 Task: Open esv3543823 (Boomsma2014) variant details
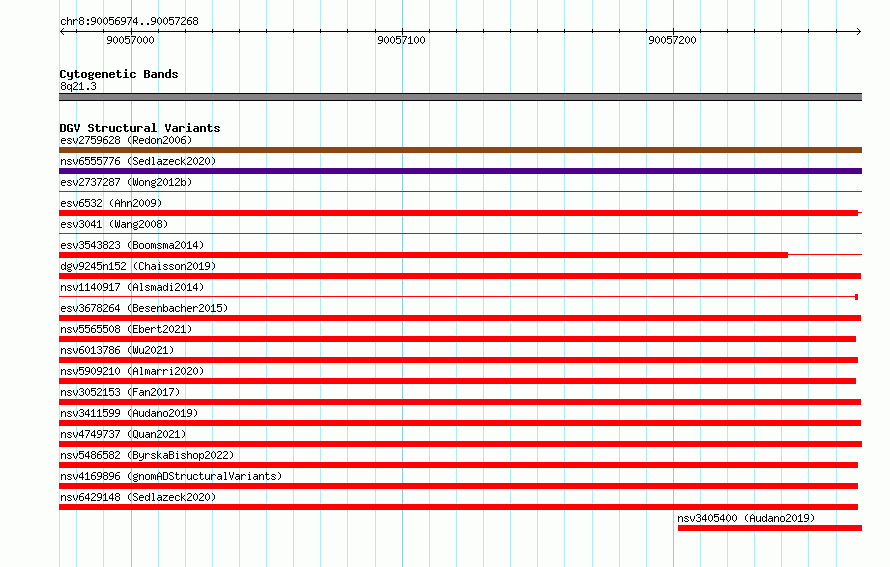pos(132,245)
